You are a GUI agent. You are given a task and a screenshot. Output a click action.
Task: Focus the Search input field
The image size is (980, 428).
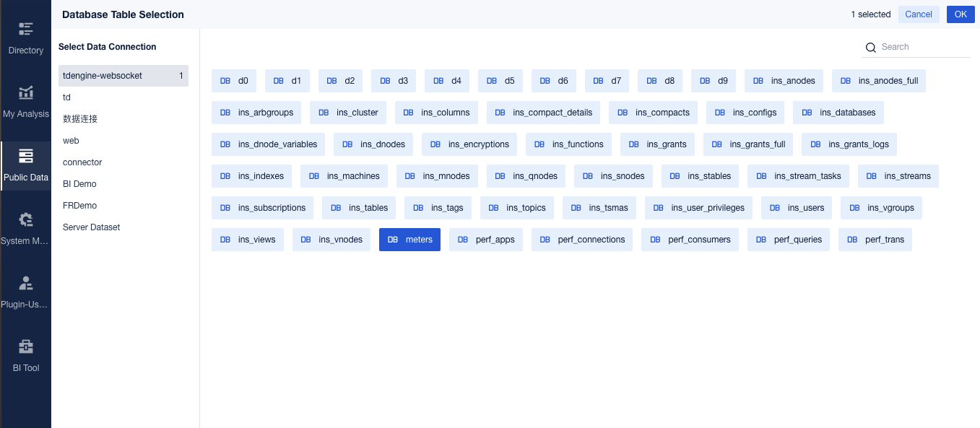(x=924, y=47)
